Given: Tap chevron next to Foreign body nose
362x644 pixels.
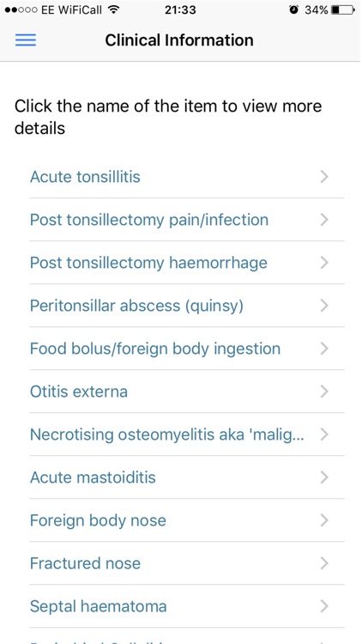Looking at the screenshot, I should (x=324, y=520).
